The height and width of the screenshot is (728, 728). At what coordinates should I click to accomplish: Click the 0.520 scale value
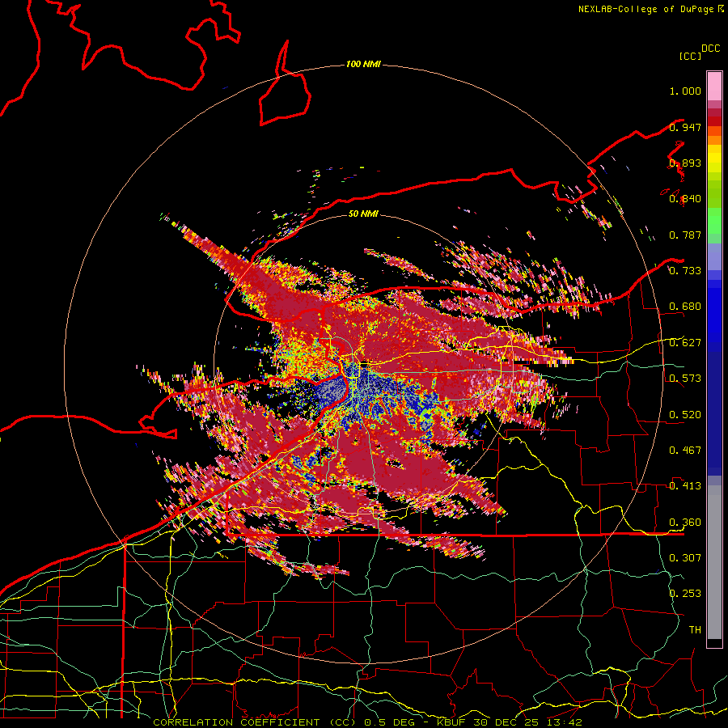click(685, 415)
